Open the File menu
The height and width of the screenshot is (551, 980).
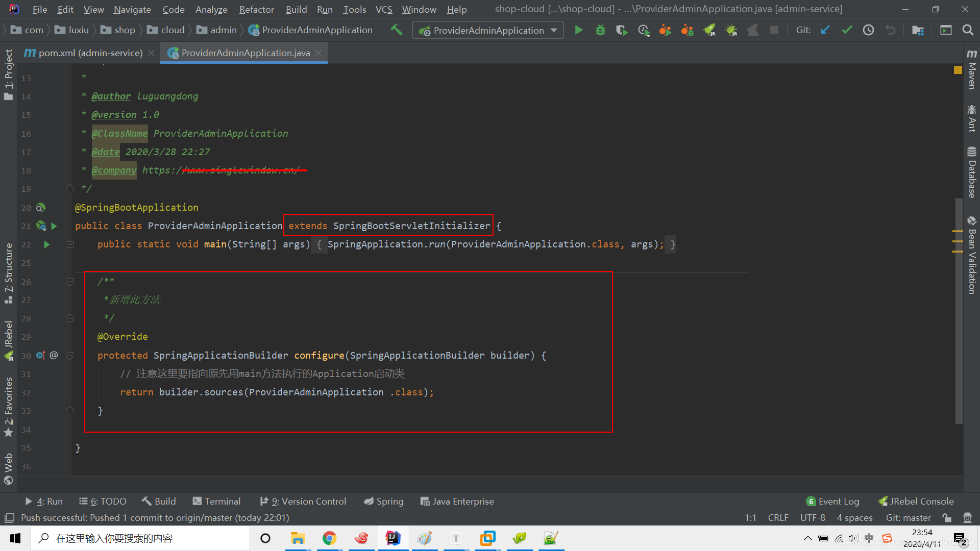point(39,9)
